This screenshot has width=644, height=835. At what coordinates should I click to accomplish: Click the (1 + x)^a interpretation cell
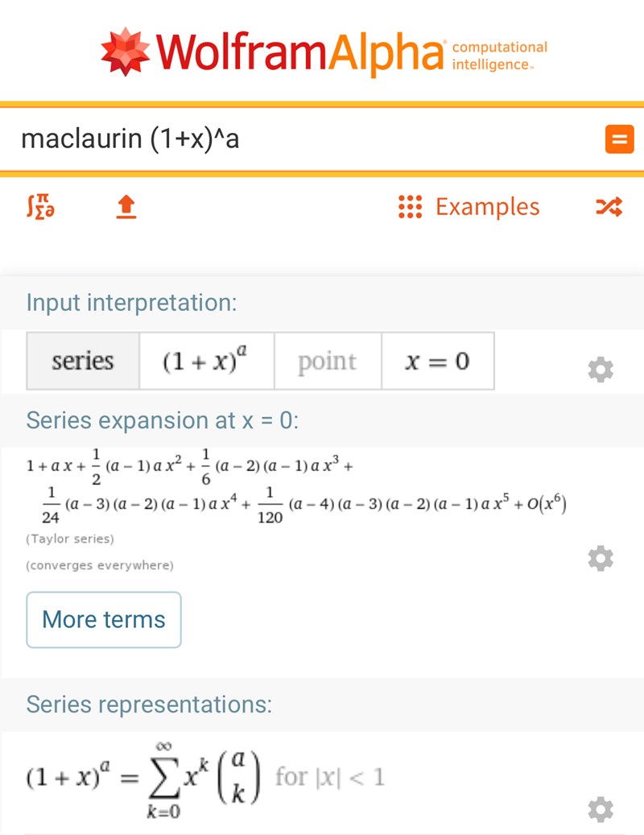click(206, 361)
